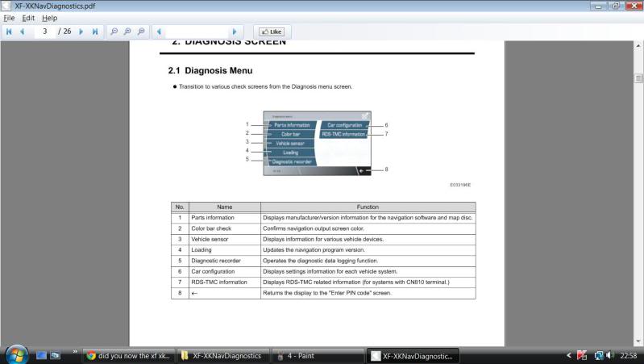Click the network tray icon
Image resolution: width=644 pixels, height=364 pixels.
[599, 355]
